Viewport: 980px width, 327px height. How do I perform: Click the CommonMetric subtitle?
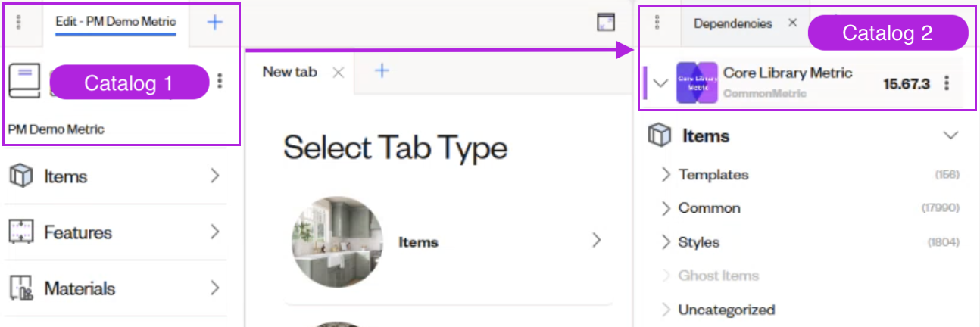pos(765,94)
